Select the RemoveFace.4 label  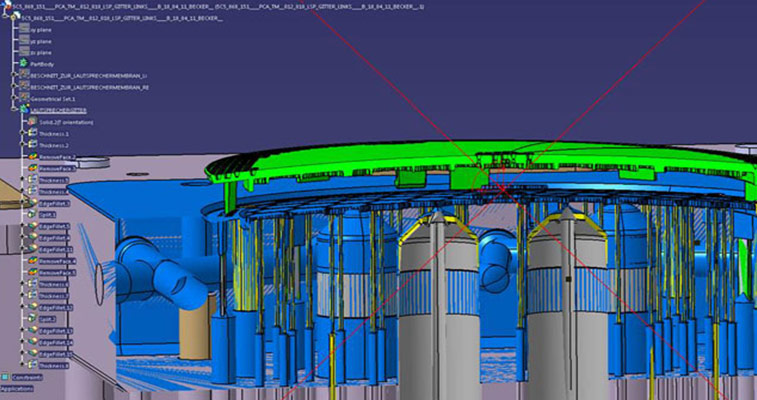coord(57,261)
